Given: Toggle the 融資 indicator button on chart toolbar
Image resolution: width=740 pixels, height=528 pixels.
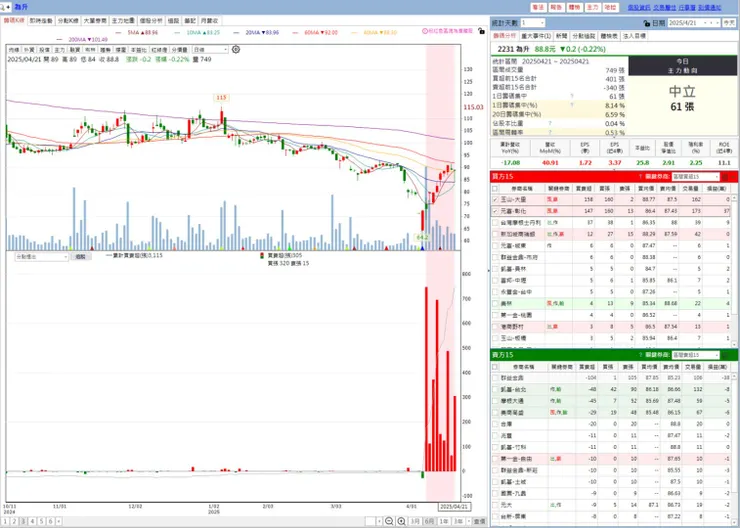Looking at the screenshot, I should click(75, 50).
